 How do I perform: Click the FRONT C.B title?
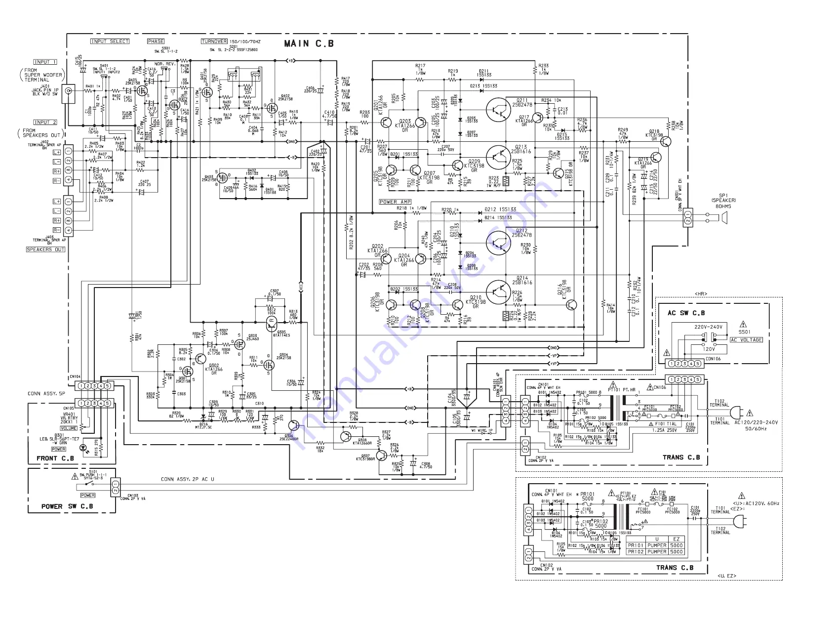[55, 458]
